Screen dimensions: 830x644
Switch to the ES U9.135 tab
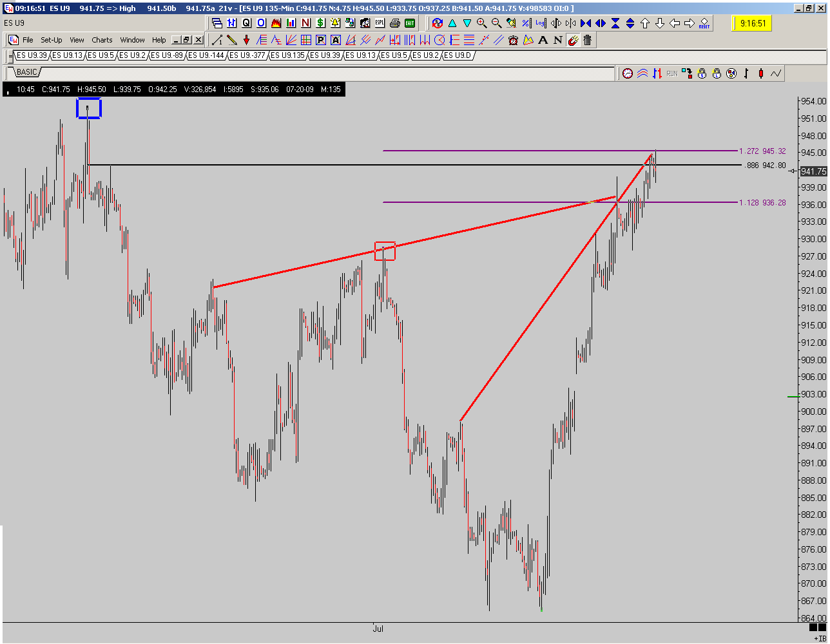click(287, 55)
